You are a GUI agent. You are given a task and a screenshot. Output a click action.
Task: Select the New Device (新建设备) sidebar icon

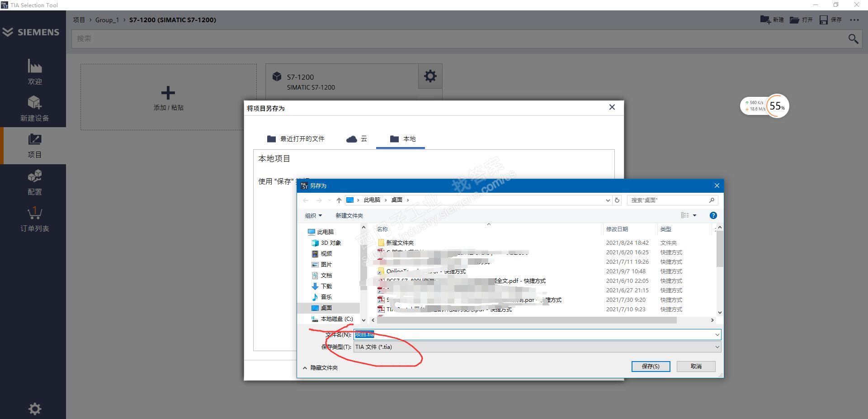[34, 109]
